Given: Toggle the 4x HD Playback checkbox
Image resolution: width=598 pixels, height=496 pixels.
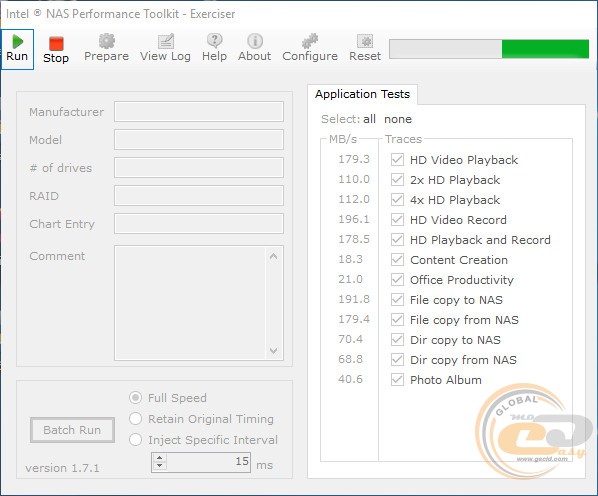Looking at the screenshot, I should [397, 199].
